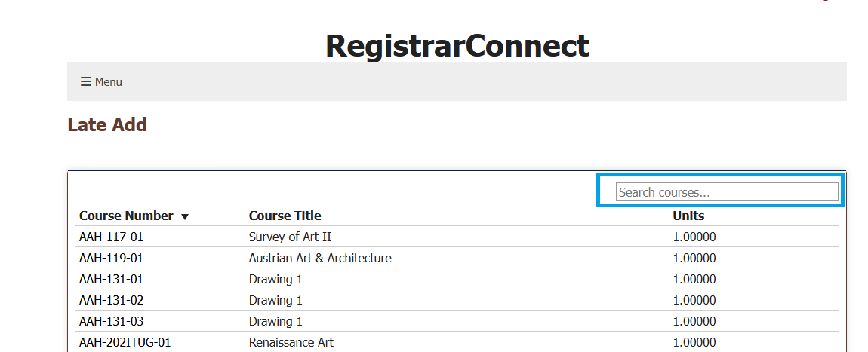The width and height of the screenshot is (868, 352).
Task: Pick course number AAH-131-02
Action: pyautogui.click(x=111, y=300)
